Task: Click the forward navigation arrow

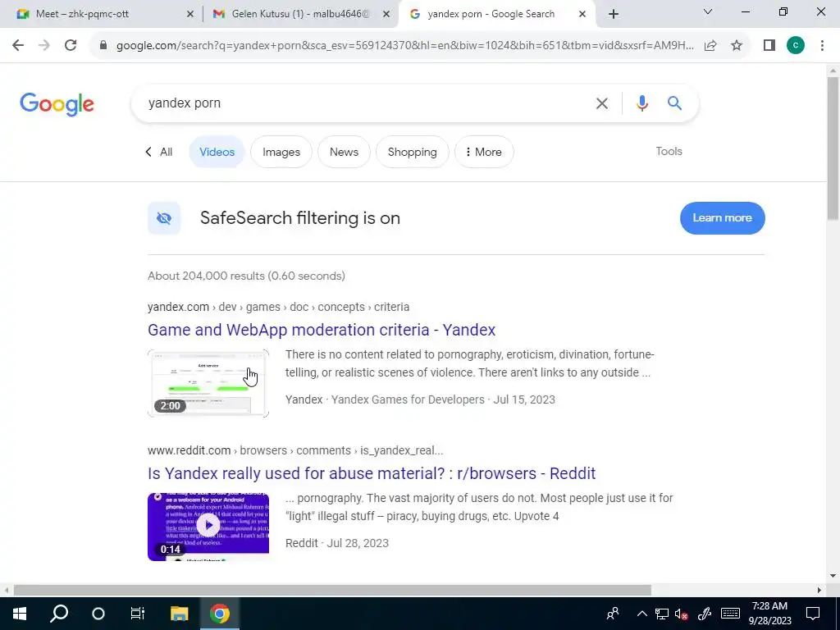Action: (x=44, y=46)
